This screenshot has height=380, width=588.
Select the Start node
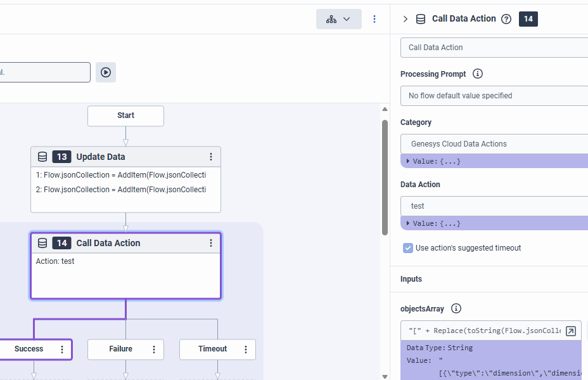click(125, 115)
